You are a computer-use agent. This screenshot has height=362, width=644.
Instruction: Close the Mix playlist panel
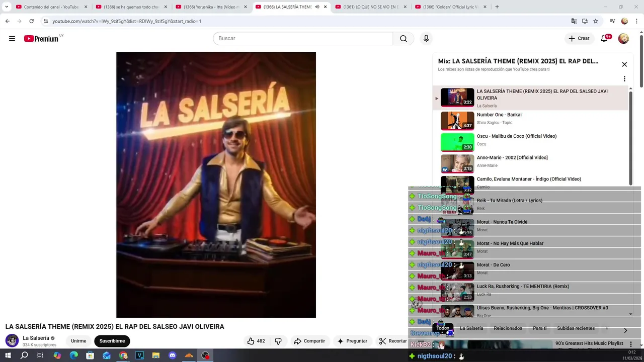624,64
